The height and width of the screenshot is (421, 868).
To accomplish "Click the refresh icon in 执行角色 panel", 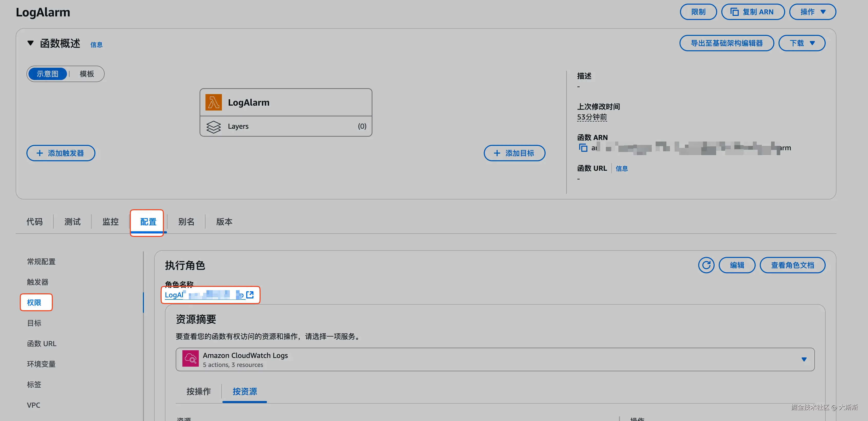I will pos(706,265).
